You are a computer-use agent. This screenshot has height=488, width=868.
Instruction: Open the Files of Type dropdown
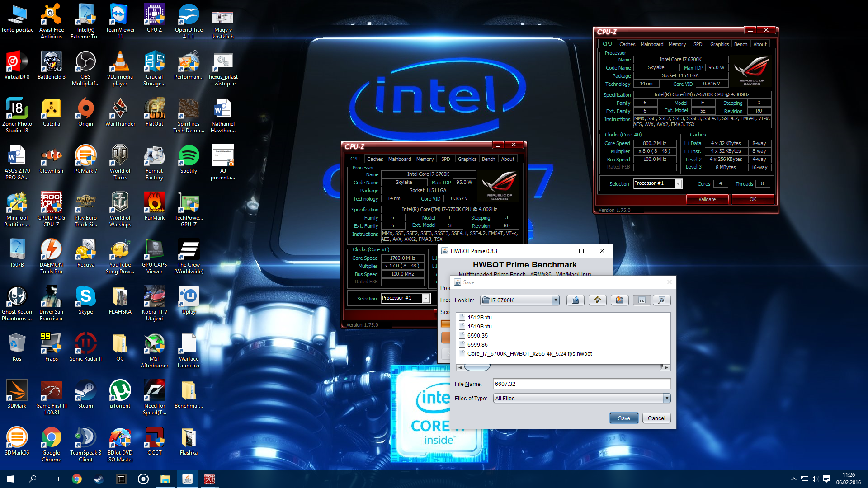tap(666, 398)
